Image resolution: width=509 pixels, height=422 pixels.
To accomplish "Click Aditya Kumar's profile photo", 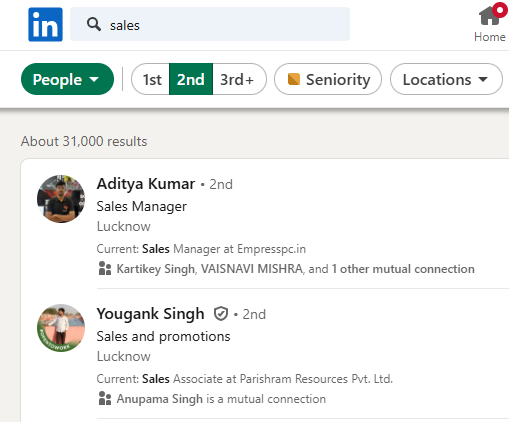I will tap(61, 199).
